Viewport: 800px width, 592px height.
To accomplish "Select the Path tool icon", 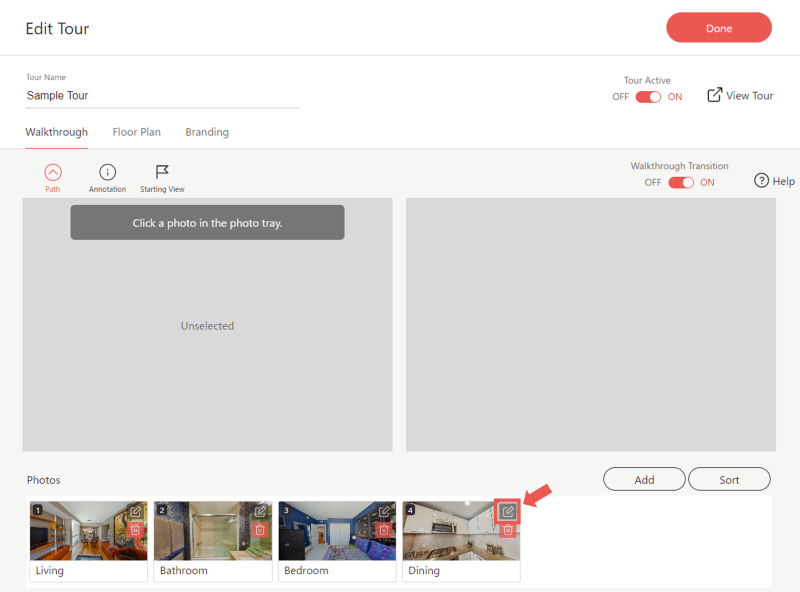I will pyautogui.click(x=53, y=173).
